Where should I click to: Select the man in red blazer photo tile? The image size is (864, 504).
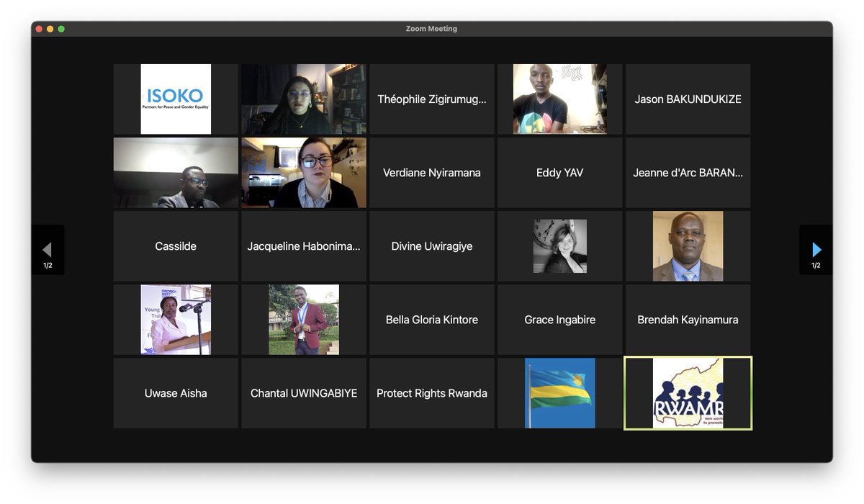tap(304, 320)
